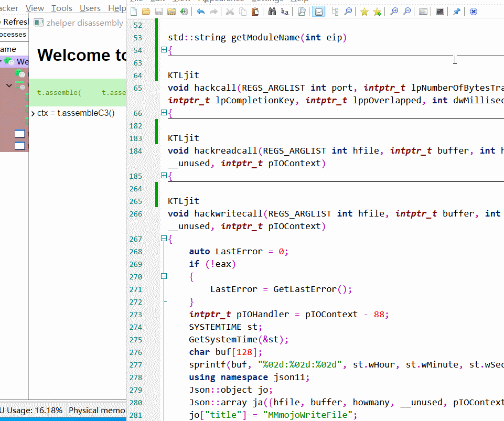Collapse hackwritecall body at line 267
The image size is (504, 421).
164,239
